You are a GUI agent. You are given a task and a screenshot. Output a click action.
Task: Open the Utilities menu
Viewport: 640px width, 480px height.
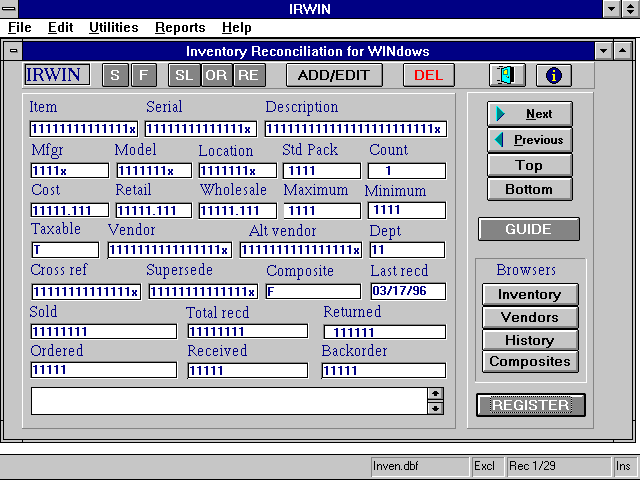tap(114, 28)
